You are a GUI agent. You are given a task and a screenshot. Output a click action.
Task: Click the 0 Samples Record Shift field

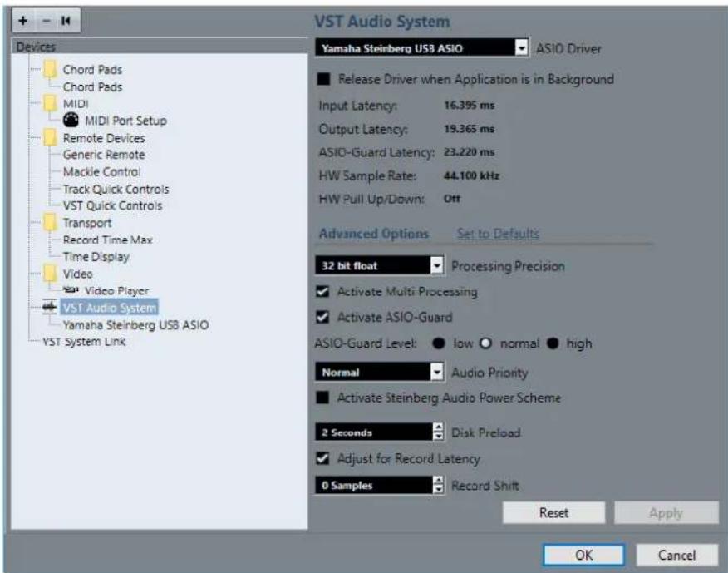(x=374, y=485)
